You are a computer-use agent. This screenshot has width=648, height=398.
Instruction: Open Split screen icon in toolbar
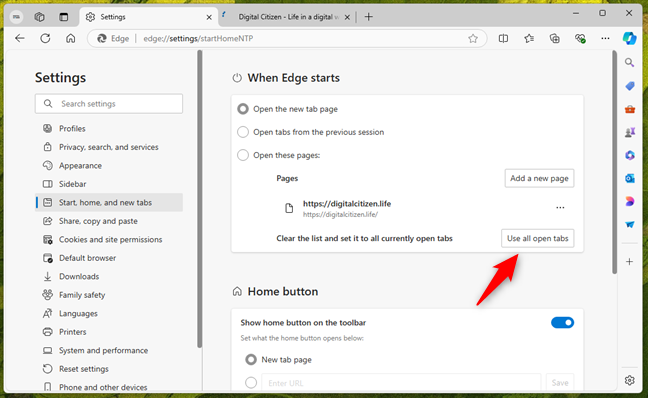(x=503, y=38)
